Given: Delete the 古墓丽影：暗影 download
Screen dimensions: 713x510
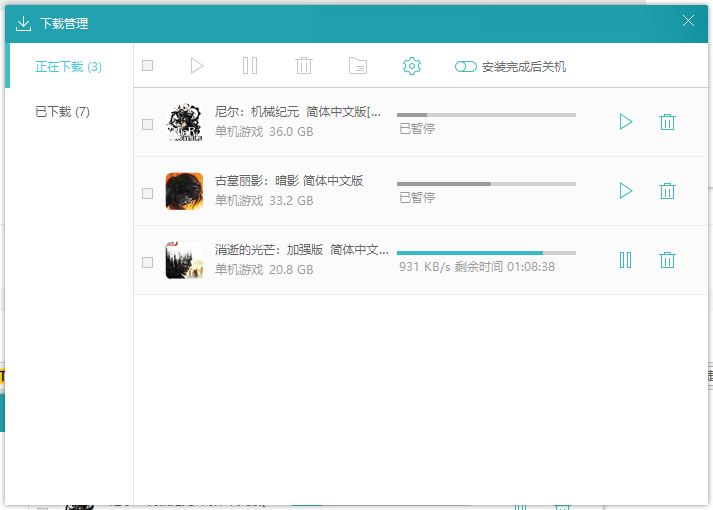Looking at the screenshot, I should point(667,191).
